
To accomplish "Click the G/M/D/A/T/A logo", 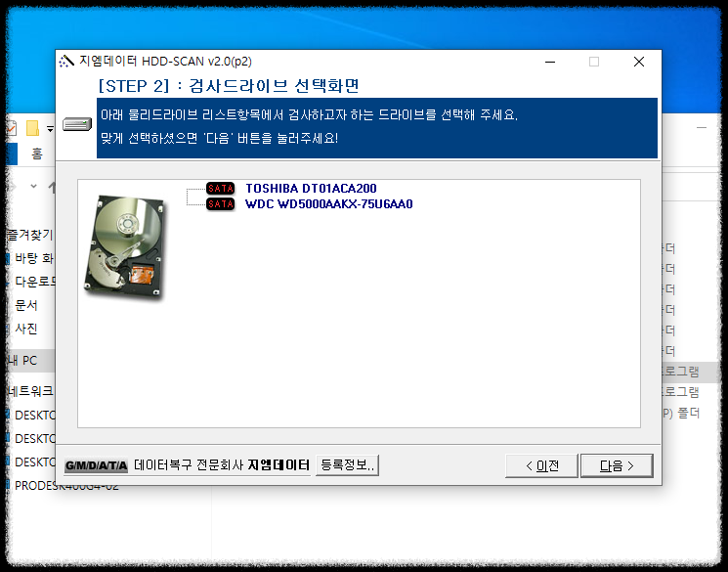I will coord(96,465).
